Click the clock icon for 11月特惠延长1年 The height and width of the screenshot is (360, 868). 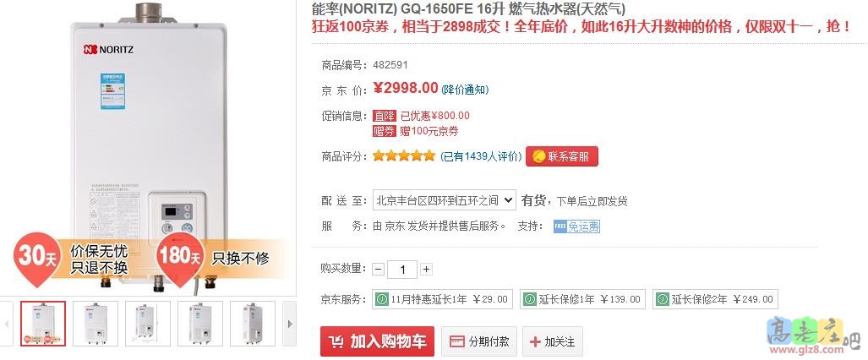pyautogui.click(x=382, y=299)
